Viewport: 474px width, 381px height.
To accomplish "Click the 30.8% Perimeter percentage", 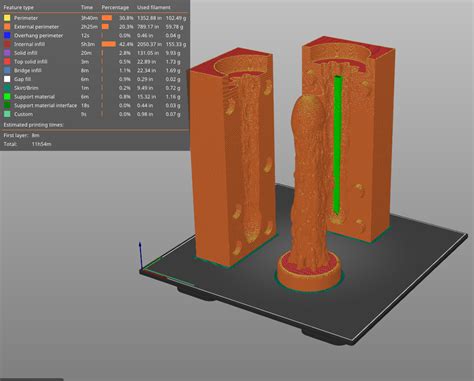I will pos(126,18).
